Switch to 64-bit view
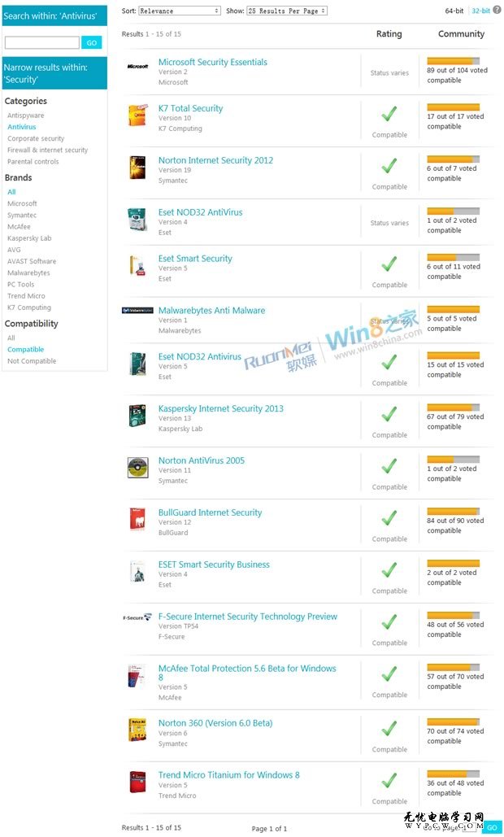The height and width of the screenshot is (837, 504). 454,11
